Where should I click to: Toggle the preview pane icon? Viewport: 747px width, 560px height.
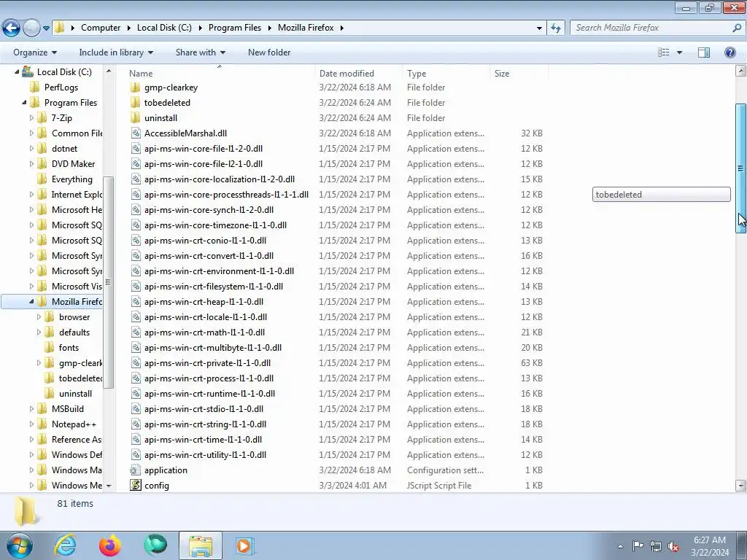(704, 52)
